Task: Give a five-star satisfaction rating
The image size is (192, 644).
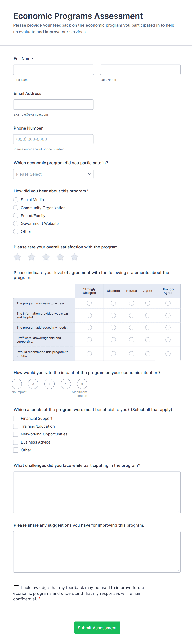Action: coord(74,257)
